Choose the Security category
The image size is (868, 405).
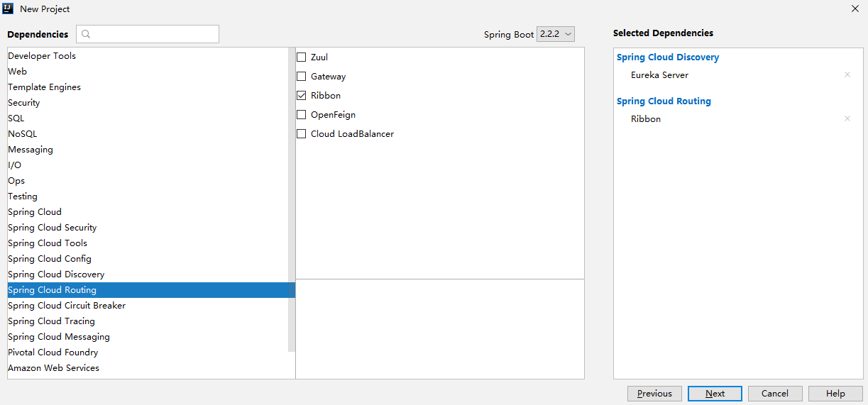click(148, 103)
